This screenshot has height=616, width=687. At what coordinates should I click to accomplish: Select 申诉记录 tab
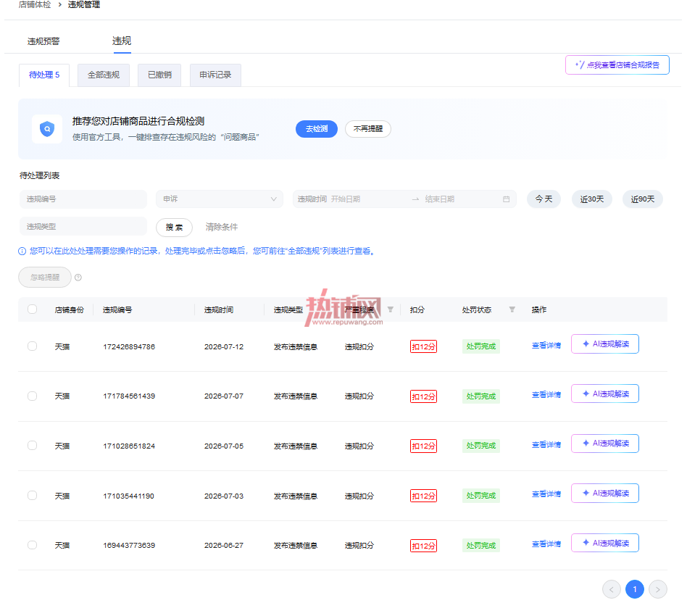click(x=215, y=75)
